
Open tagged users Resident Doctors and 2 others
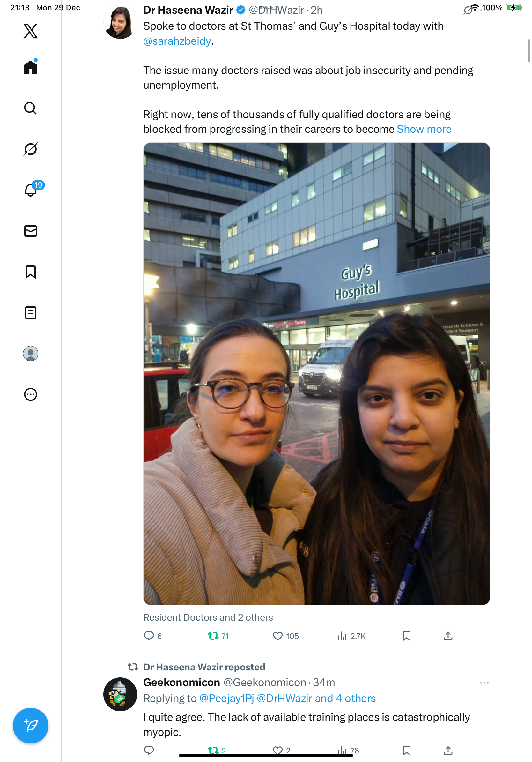208,617
